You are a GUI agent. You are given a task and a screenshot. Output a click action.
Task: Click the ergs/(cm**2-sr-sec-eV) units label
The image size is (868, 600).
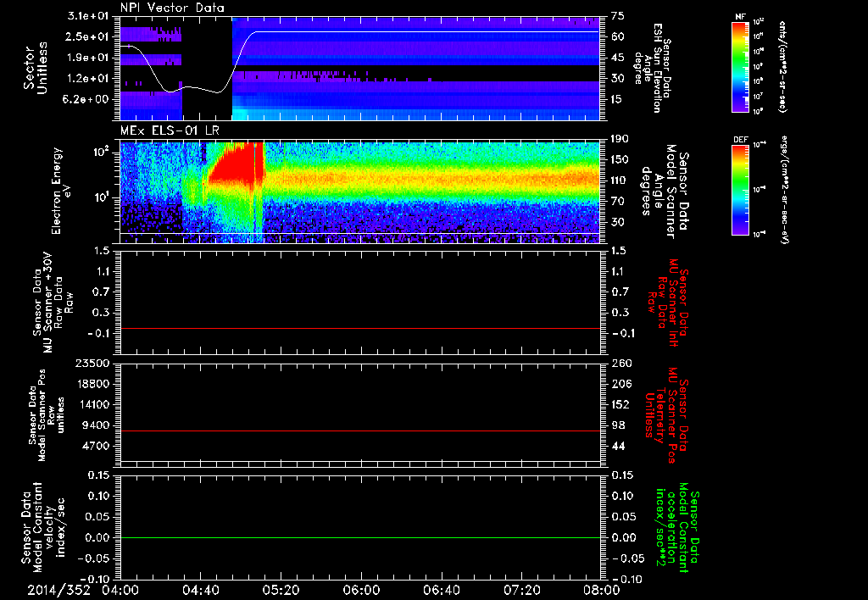click(784, 190)
